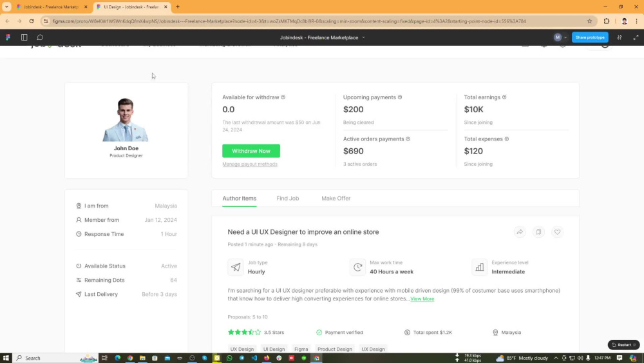Click the View More link
644x363 pixels.
pyautogui.click(x=422, y=299)
